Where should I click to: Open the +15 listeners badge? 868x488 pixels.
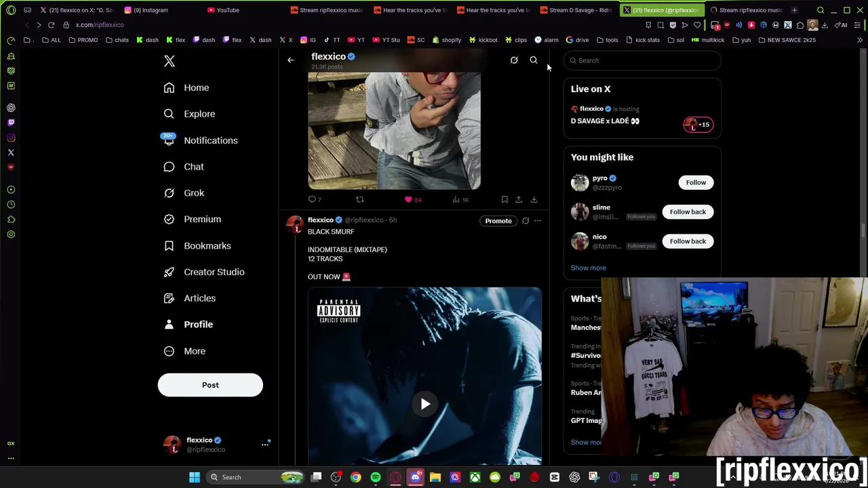pos(698,125)
